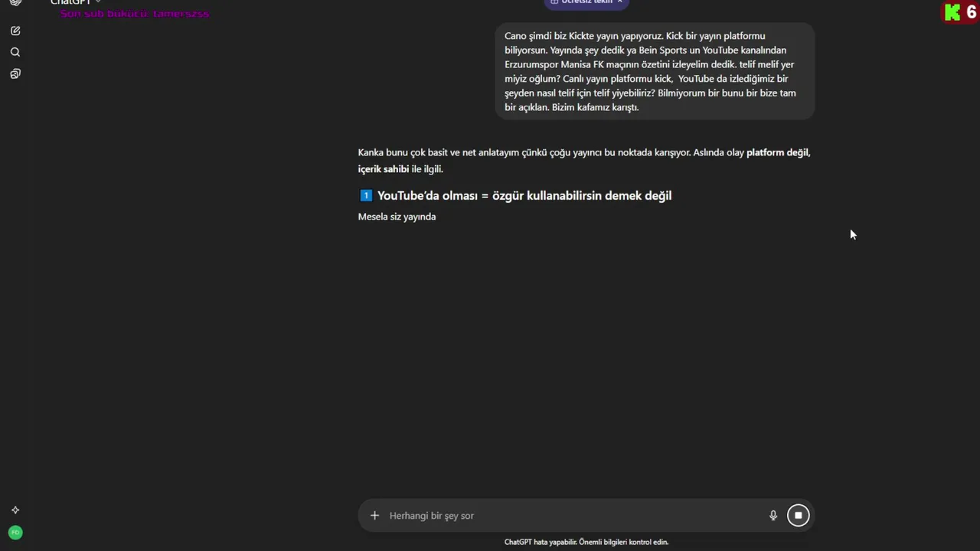The height and width of the screenshot is (551, 980).
Task: Click the disclaimer 'ChatGPT hata yapabilir'
Action: click(586, 542)
